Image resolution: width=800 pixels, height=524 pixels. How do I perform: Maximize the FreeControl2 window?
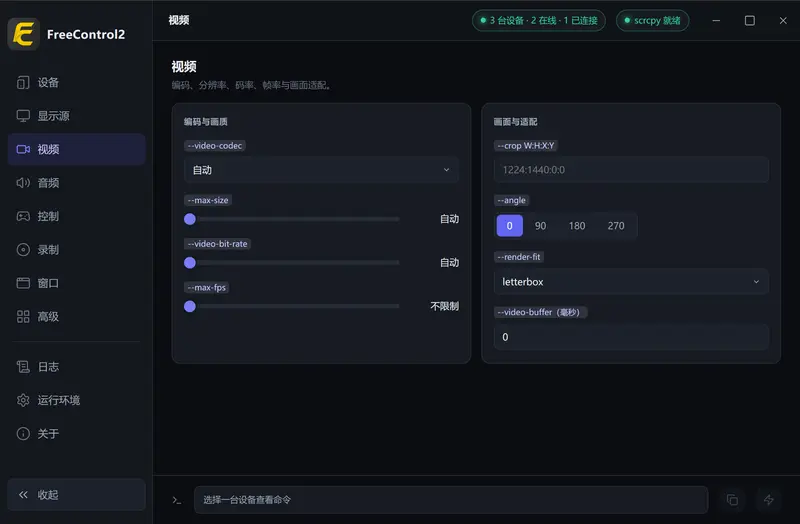[x=749, y=20]
